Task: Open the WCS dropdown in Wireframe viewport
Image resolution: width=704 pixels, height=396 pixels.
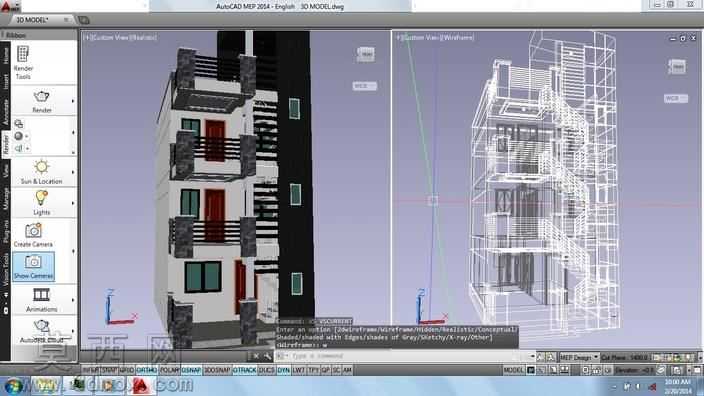Action: (676, 98)
